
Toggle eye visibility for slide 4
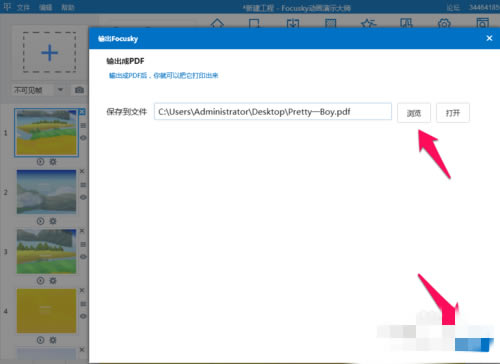(x=83, y=316)
